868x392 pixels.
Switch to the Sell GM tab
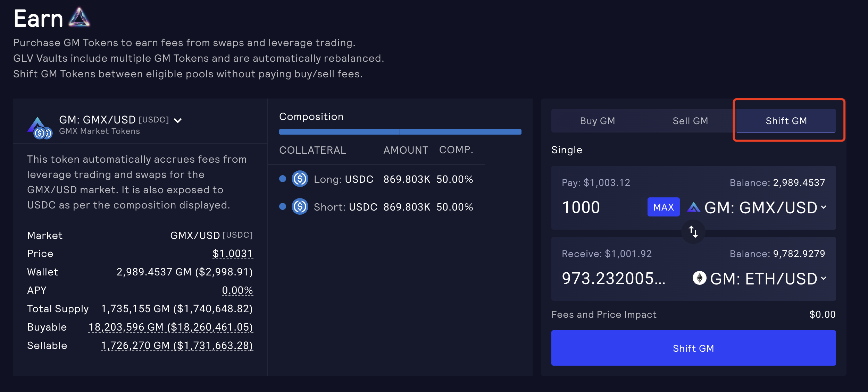[x=690, y=121]
